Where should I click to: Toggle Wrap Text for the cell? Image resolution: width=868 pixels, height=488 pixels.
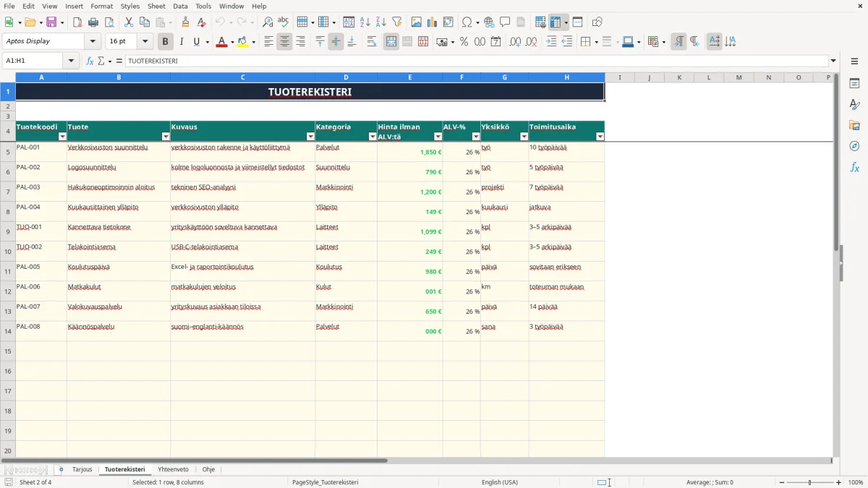[372, 42]
